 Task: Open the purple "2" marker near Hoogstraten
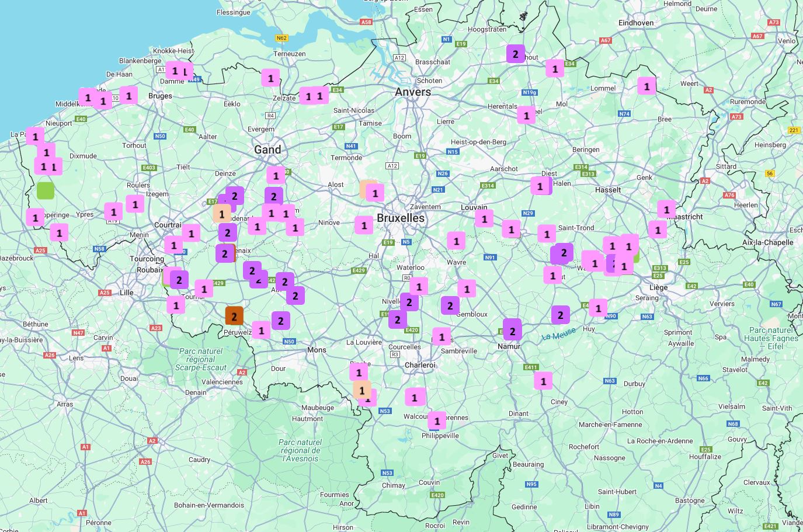click(515, 54)
